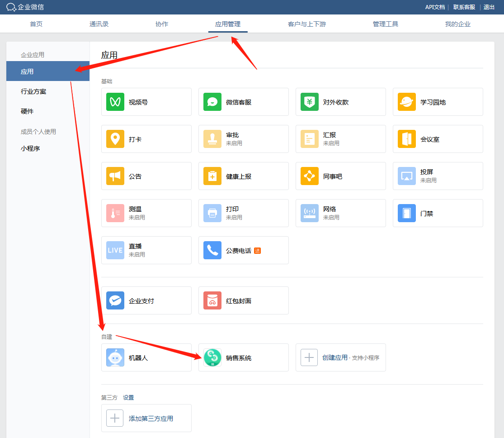Open the 打印 printer icon
The width and height of the screenshot is (504, 438).
coord(212,213)
